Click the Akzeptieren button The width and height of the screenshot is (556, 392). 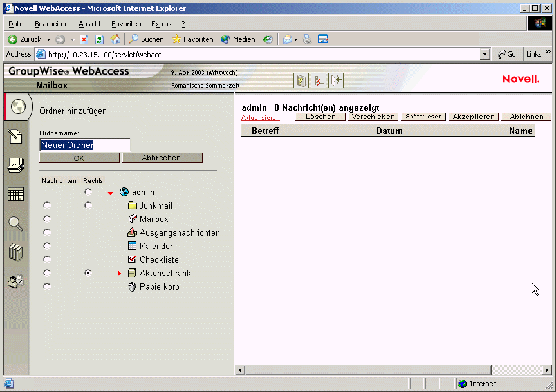(474, 117)
